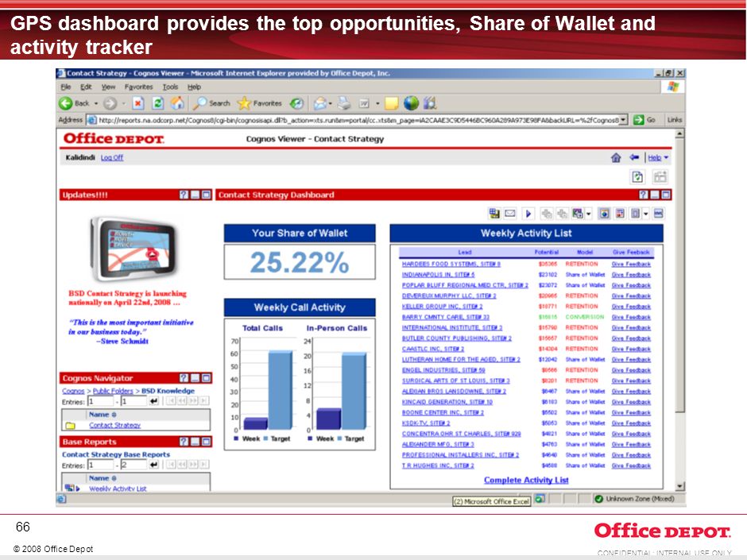747x560 pixels.
Task: Click the Print icon in IE toolbar
Action: point(344,102)
